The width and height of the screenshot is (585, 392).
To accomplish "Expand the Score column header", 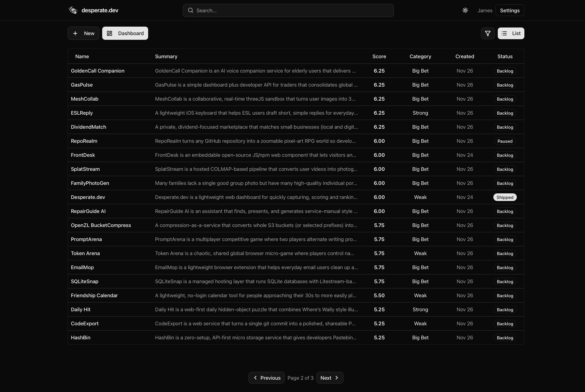I will click(x=379, y=56).
